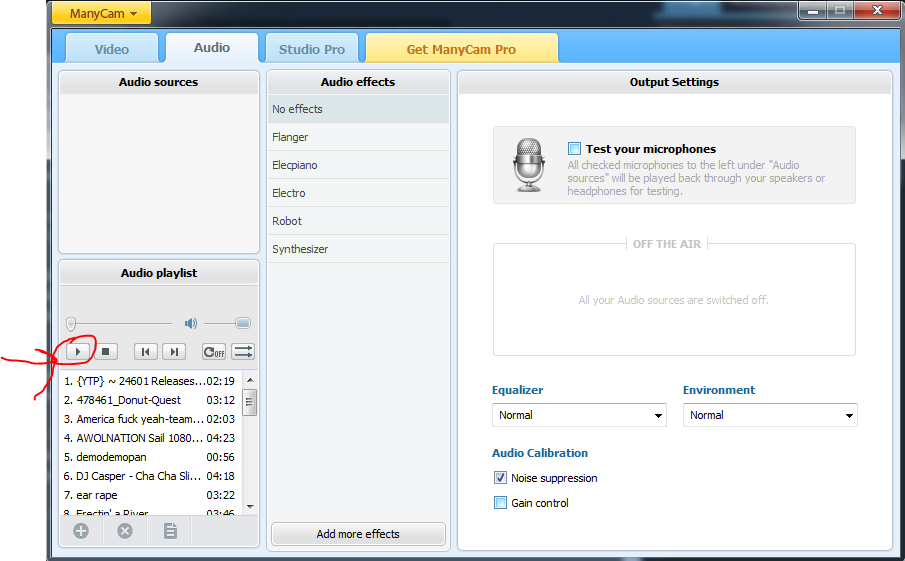Image resolution: width=905 pixels, height=561 pixels.
Task: Choose the Elecpiano audio effect
Action: 358,165
